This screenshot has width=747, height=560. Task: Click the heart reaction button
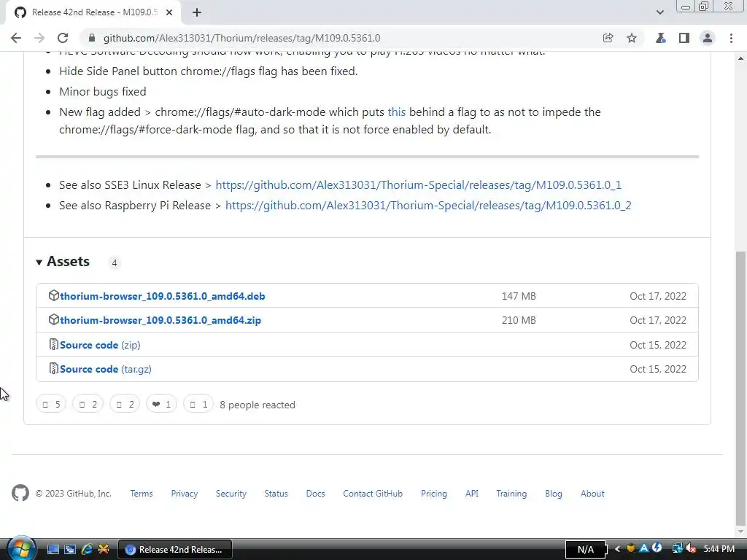(x=161, y=404)
